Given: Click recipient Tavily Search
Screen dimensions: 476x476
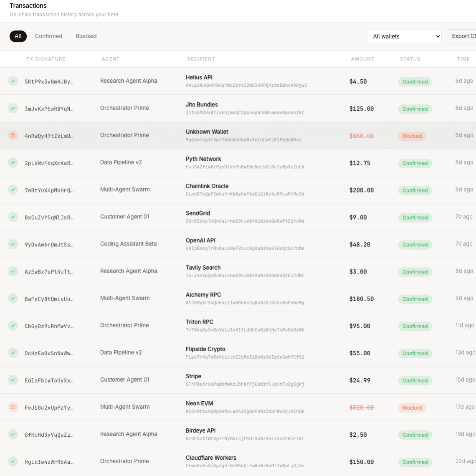Looking at the screenshot, I should point(203,268).
